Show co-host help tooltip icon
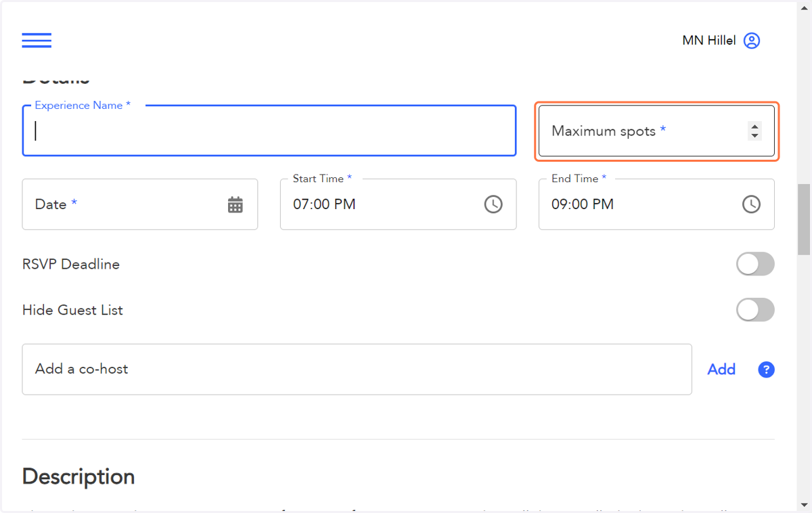Screen dimensions: 812x513 [x=766, y=370]
